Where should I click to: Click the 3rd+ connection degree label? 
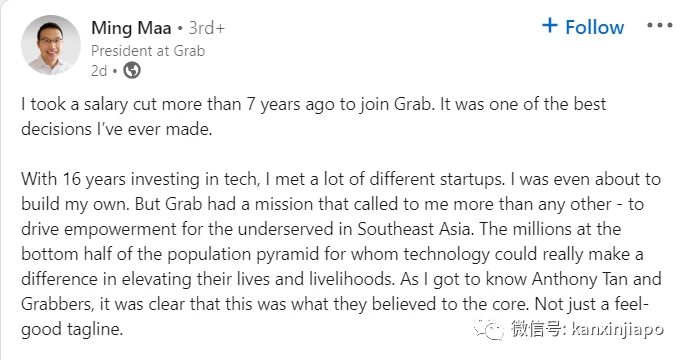(207, 28)
